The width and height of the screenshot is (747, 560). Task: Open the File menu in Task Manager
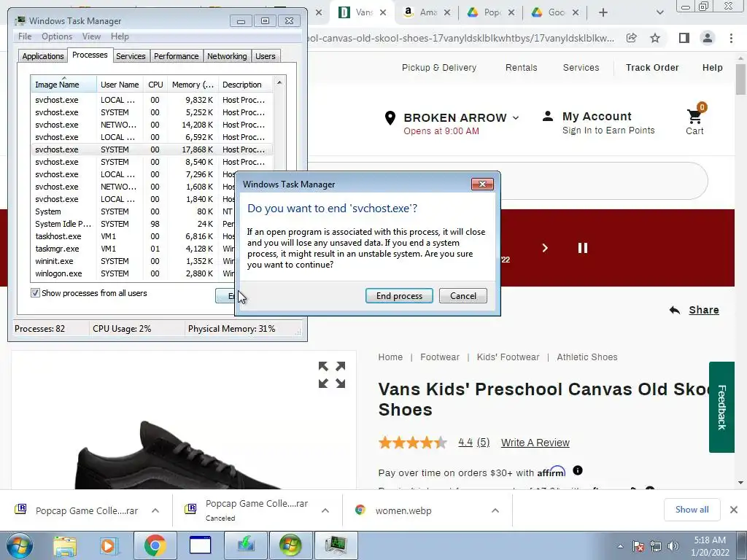tap(25, 36)
